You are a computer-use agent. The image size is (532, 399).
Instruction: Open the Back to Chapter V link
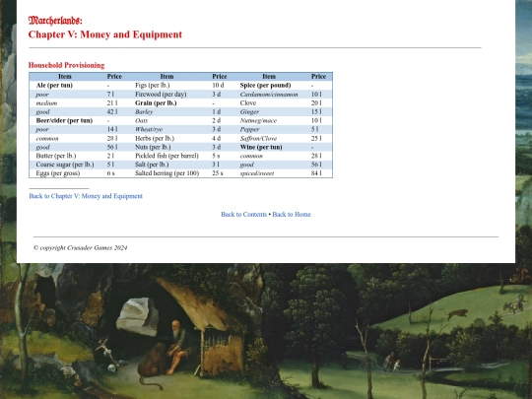(86, 196)
